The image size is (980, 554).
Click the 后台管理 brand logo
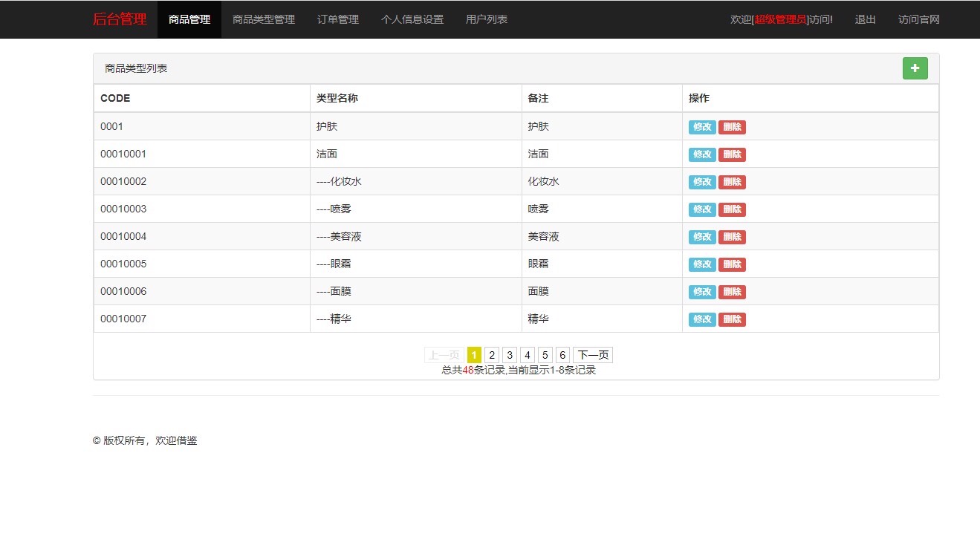[120, 19]
